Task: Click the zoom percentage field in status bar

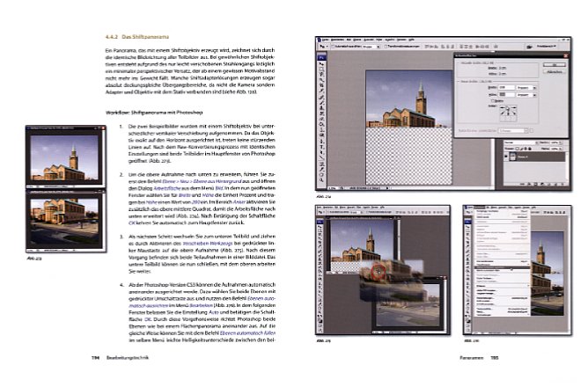Action: click(332, 188)
